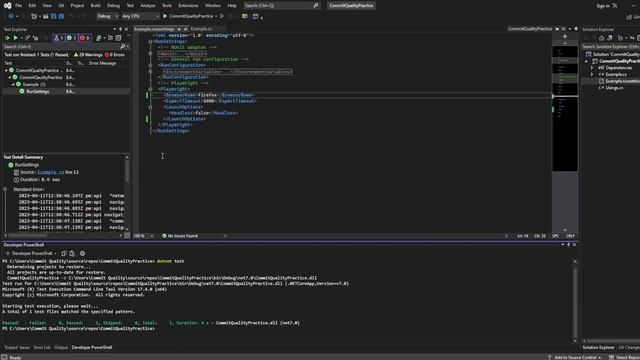Switch to the Example.cs editor tab
Screen dimensions: 640x360
[201, 29]
